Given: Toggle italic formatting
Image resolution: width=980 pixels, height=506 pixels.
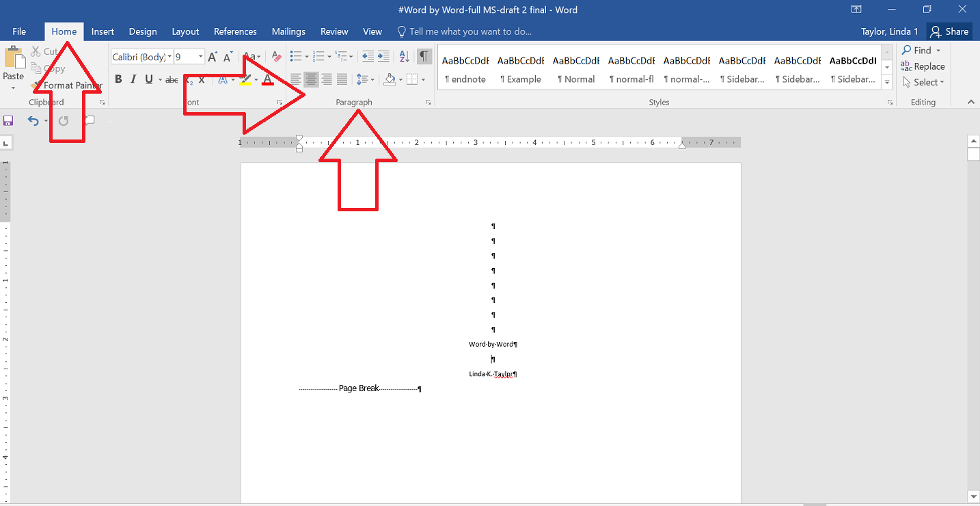Looking at the screenshot, I should 133,79.
